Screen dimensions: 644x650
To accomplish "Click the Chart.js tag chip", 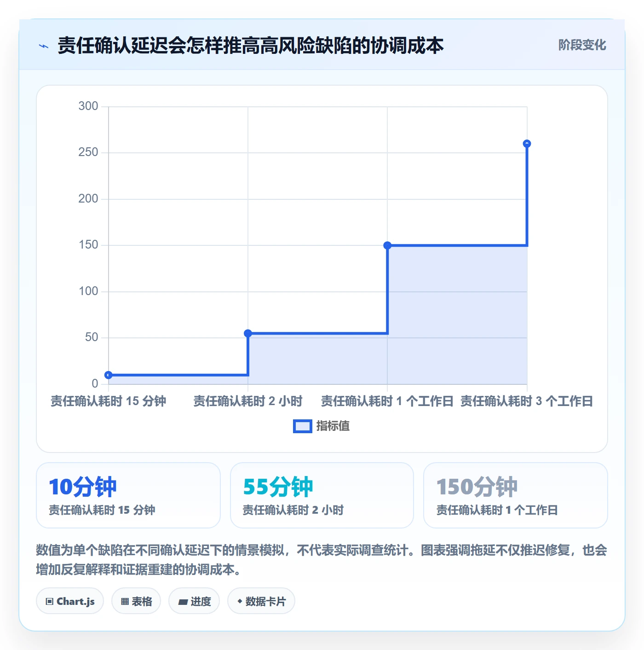I will click(70, 601).
